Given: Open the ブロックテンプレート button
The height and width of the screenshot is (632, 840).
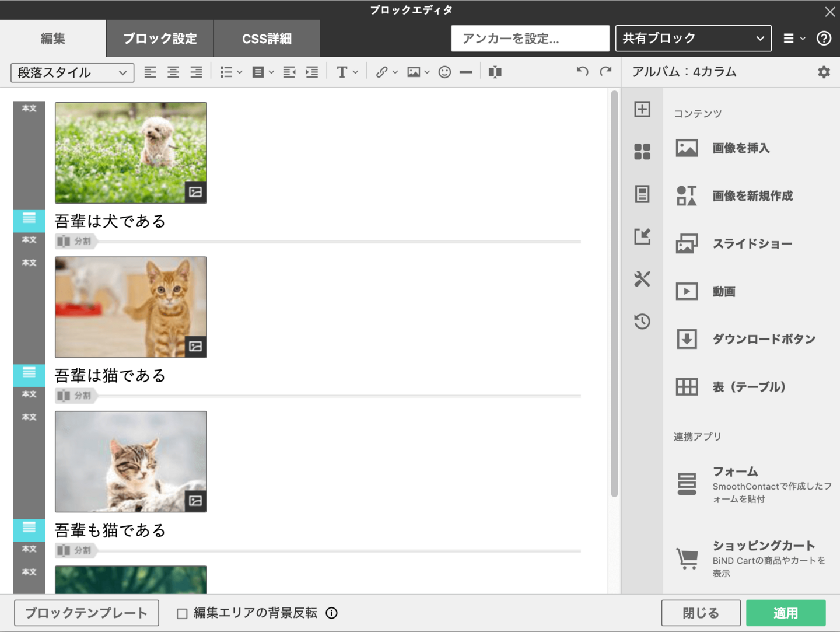Looking at the screenshot, I should pos(86,613).
